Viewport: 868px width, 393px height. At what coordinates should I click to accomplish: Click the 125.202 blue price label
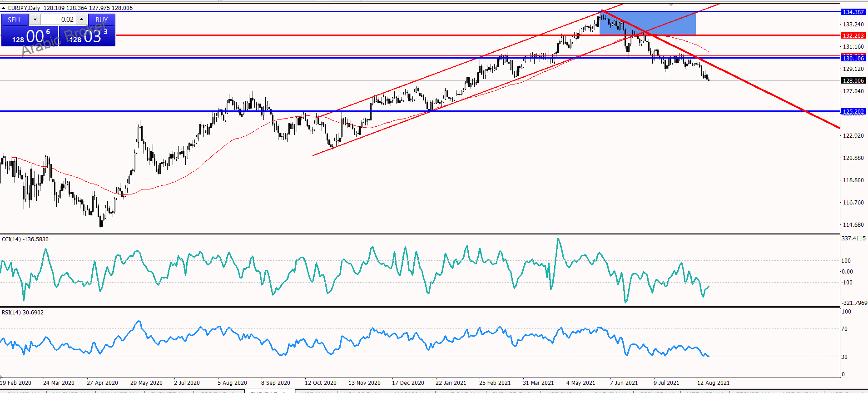[x=853, y=111]
